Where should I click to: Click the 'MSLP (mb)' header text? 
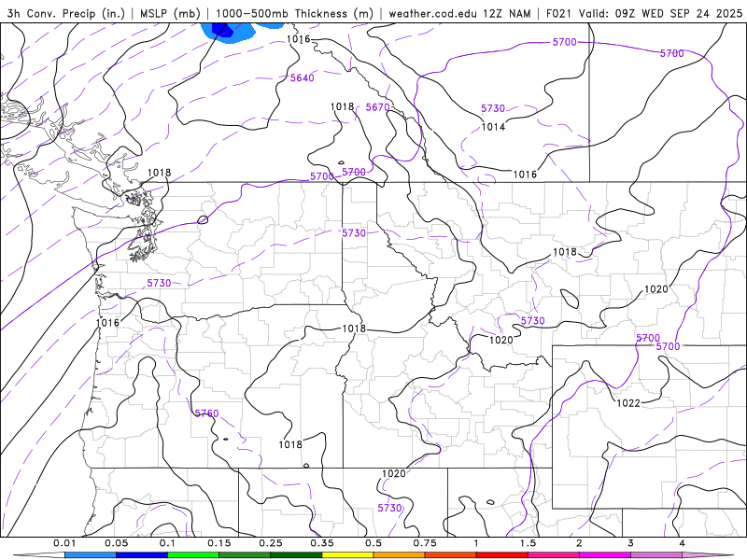[x=170, y=13]
